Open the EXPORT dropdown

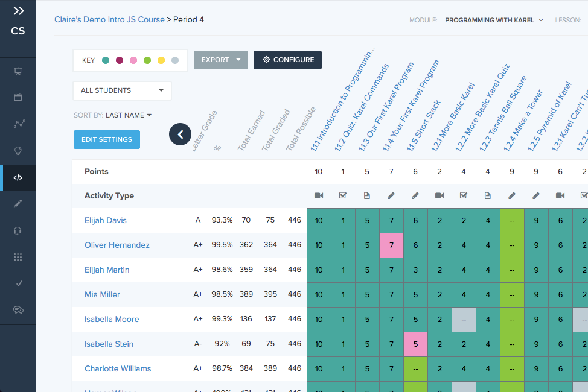coord(220,60)
